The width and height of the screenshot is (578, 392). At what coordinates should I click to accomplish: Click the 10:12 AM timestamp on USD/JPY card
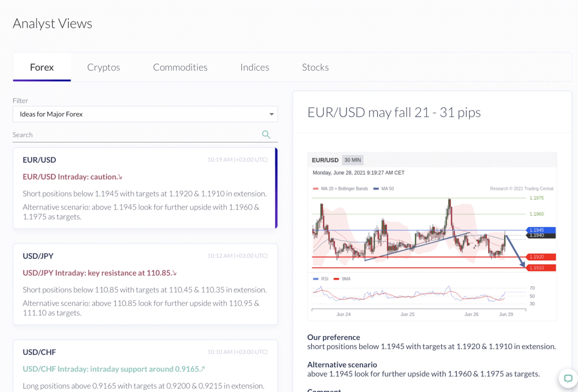237,256
